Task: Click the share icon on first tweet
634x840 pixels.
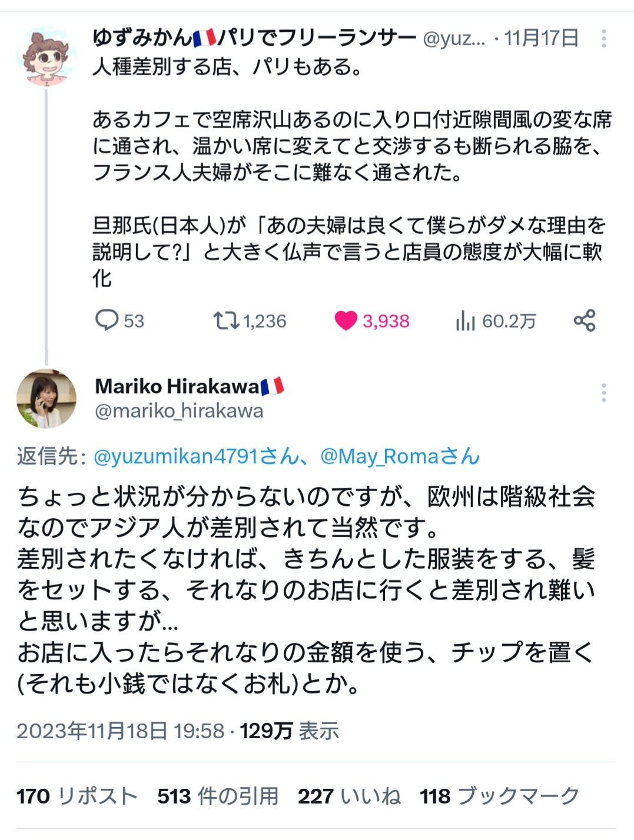Action: 585,321
